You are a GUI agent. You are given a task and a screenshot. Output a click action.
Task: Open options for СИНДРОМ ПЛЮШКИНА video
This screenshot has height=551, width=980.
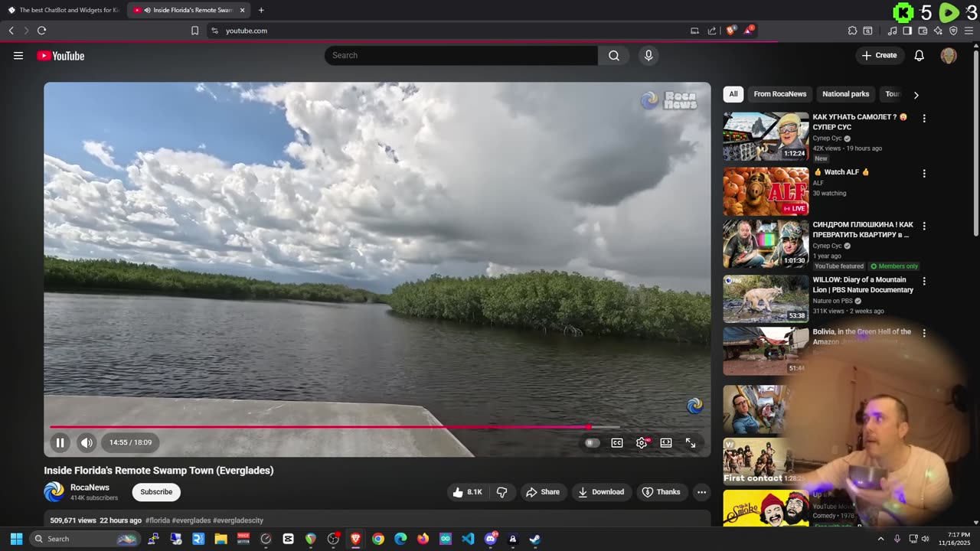(x=924, y=227)
